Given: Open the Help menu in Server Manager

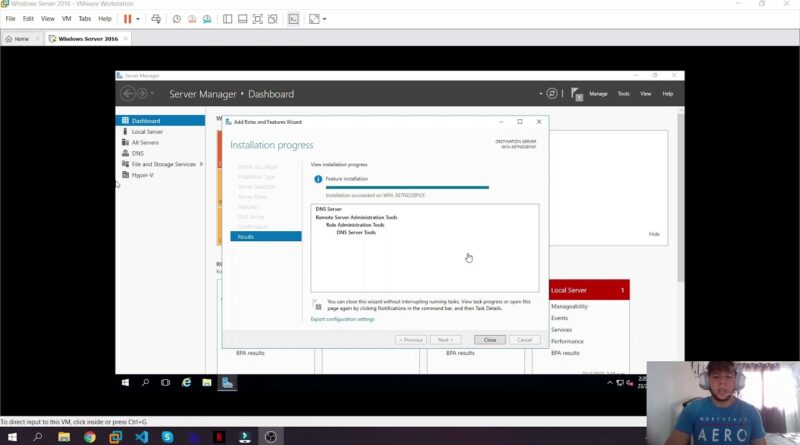Looking at the screenshot, I should (667, 94).
